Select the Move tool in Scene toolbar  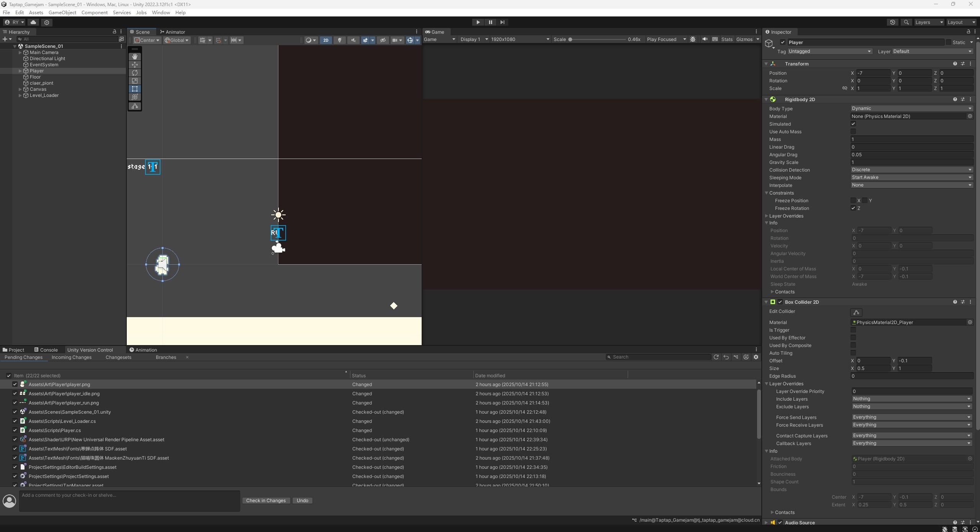pyautogui.click(x=134, y=65)
